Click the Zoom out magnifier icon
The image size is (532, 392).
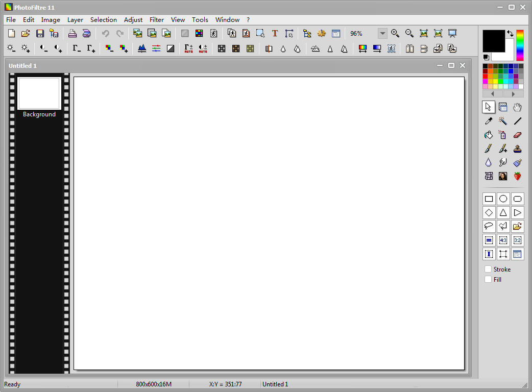click(409, 33)
